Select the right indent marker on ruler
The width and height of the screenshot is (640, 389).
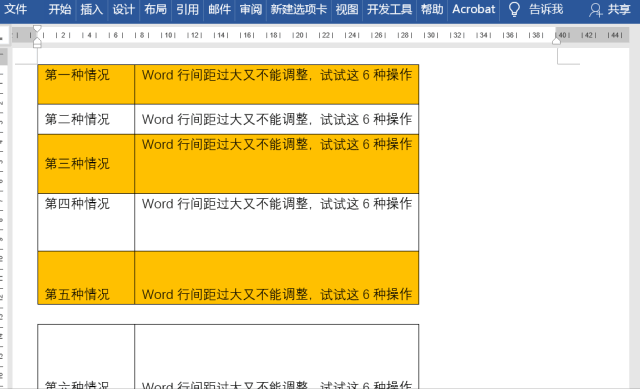(x=556, y=41)
